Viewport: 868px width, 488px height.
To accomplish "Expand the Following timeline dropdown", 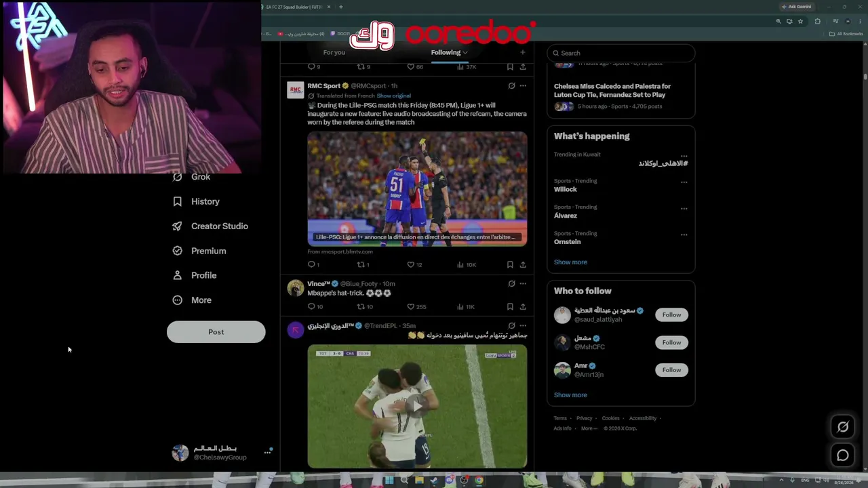I will (465, 52).
